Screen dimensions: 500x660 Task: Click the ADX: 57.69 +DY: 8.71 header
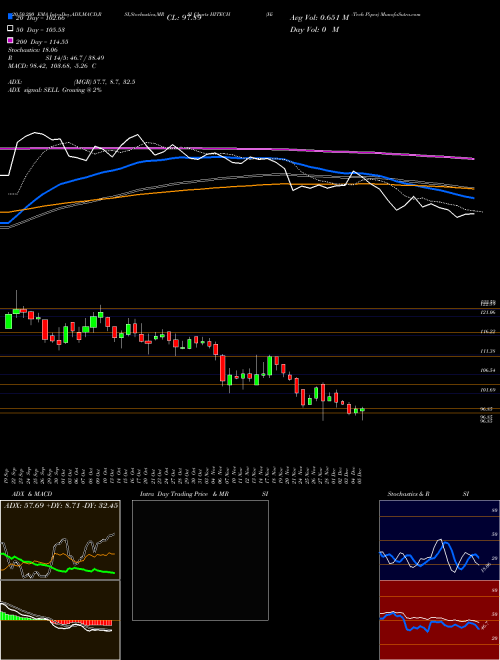point(61,505)
